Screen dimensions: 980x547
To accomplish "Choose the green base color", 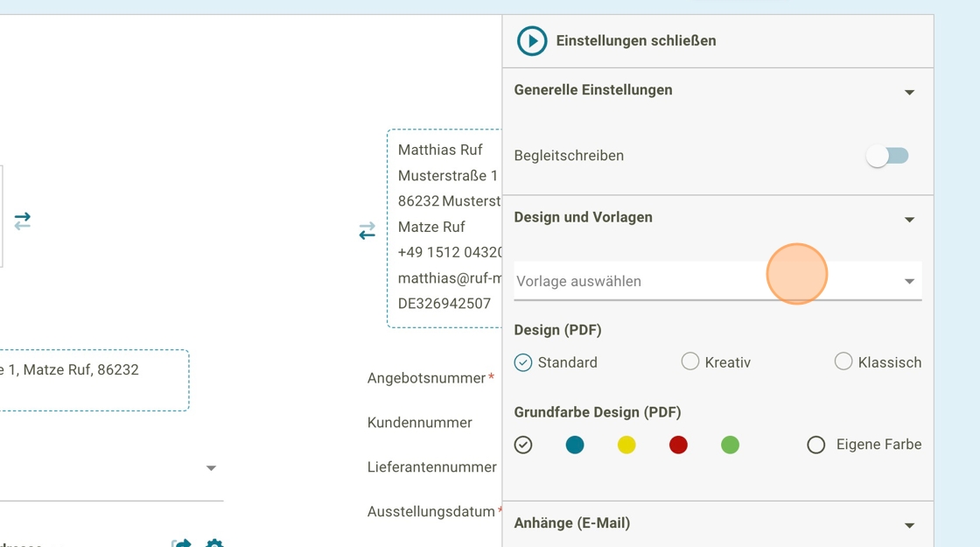I will pyautogui.click(x=730, y=445).
